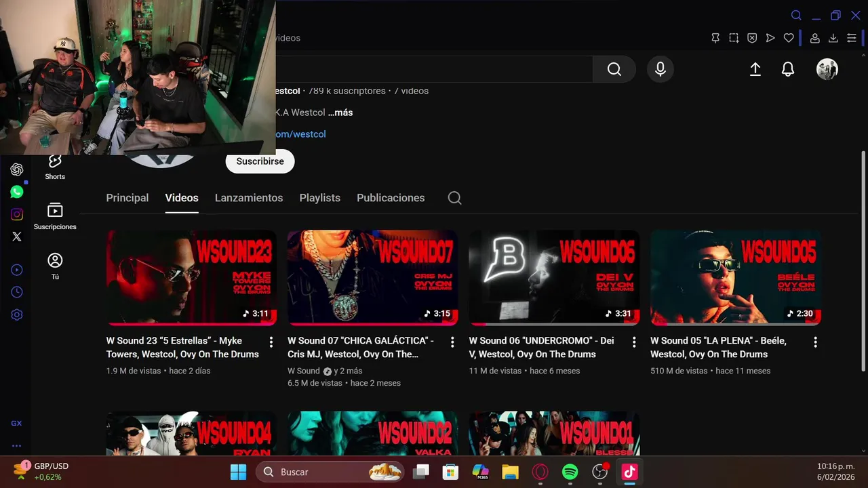Image resolution: width=868 pixels, height=488 pixels.
Task: Play WSOUND07 Cris MJ thumbnail
Action: (372, 278)
